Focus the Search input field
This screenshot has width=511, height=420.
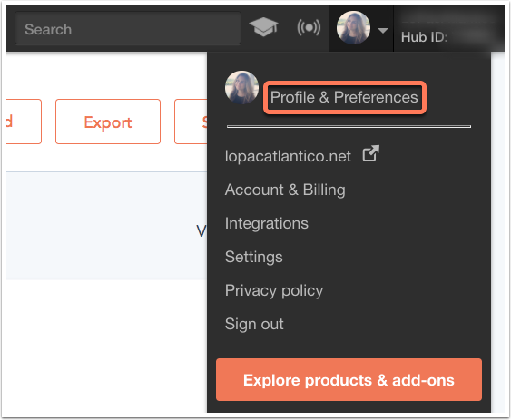click(128, 28)
